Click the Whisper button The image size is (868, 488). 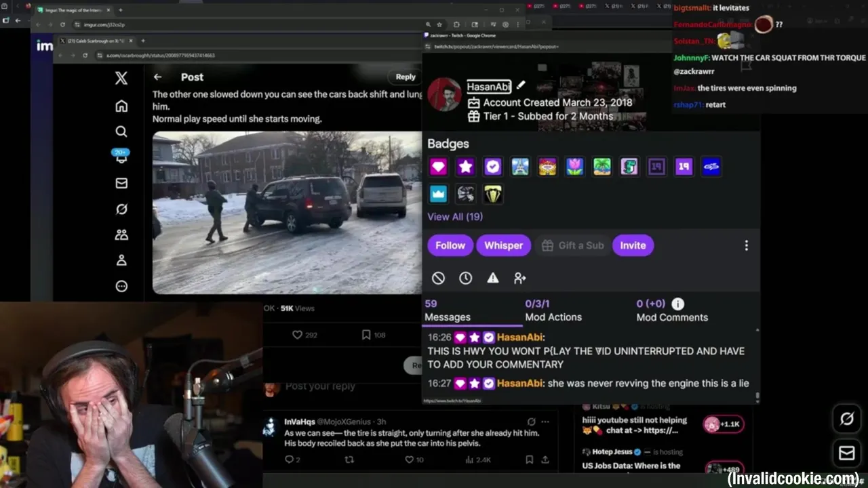pyautogui.click(x=503, y=245)
